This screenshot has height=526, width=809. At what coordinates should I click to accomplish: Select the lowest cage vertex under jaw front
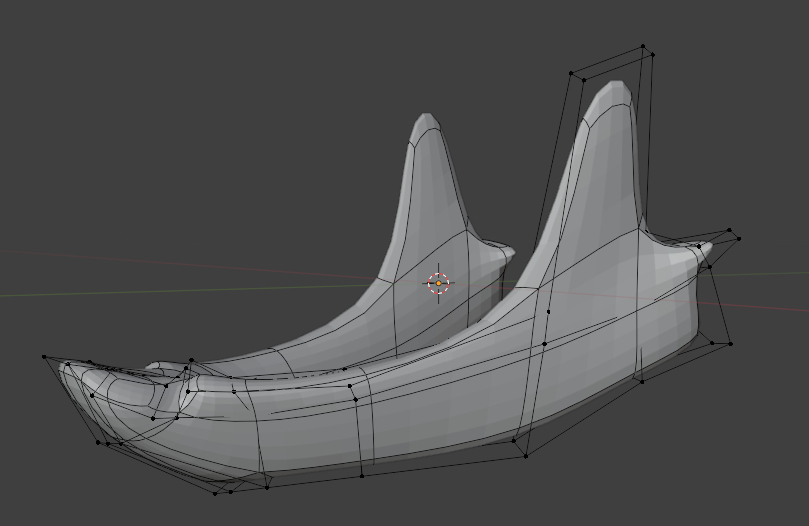click(x=217, y=492)
